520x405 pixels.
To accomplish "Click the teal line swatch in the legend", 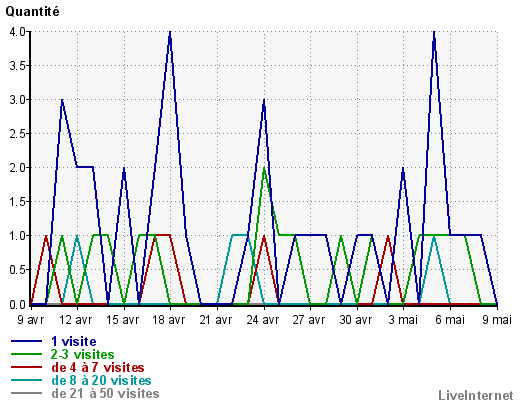I will pyautogui.click(x=27, y=380).
